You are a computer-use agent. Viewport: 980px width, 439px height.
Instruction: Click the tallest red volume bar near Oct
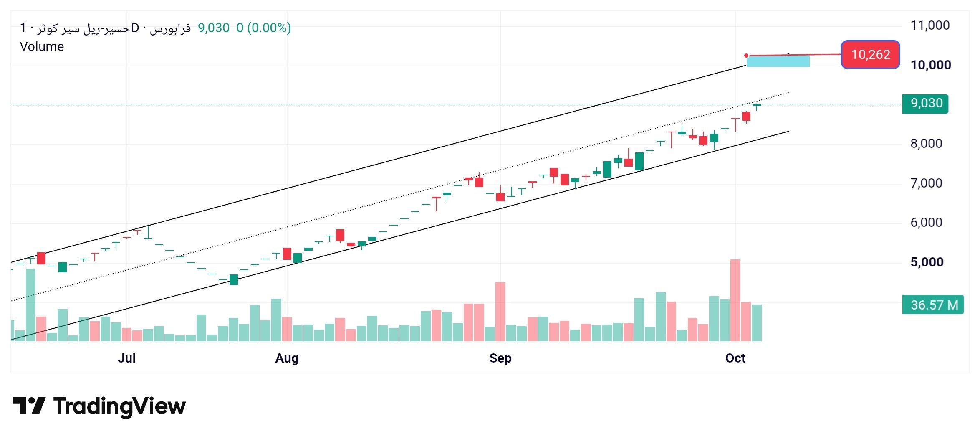[735, 300]
